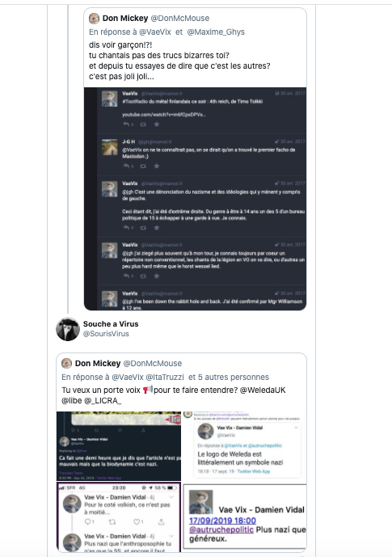The width and height of the screenshot is (392, 557).
Task: Click boost icon under J-G H toot
Action: point(143,166)
